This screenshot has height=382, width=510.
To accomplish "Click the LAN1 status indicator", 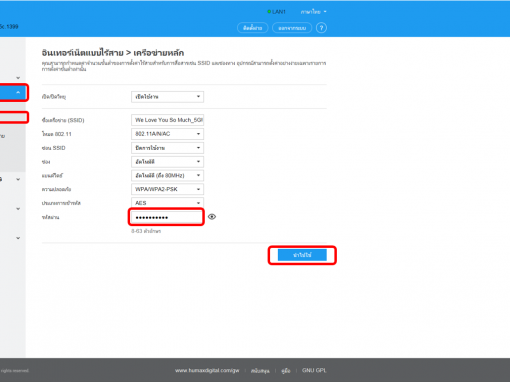I will (x=276, y=12).
